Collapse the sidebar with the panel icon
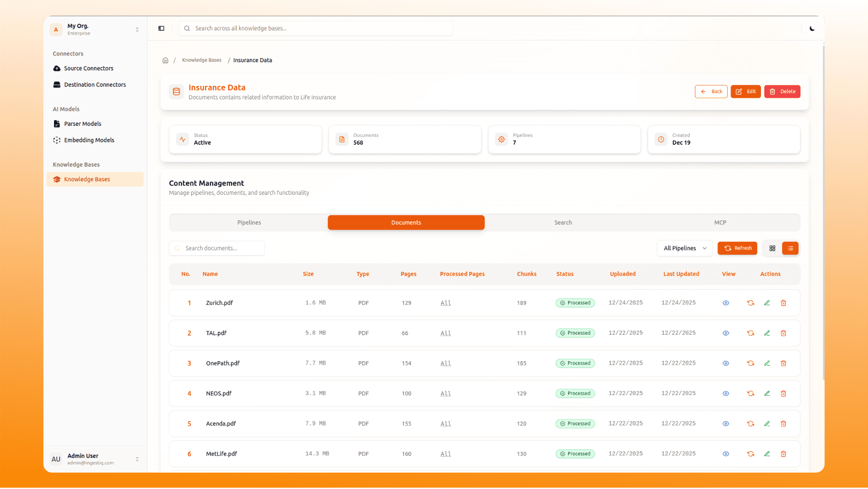868x489 pixels. (162, 28)
